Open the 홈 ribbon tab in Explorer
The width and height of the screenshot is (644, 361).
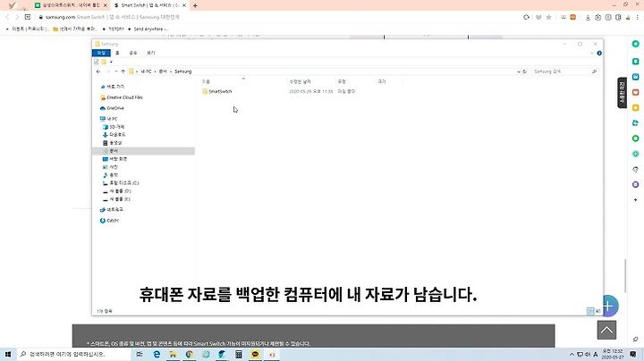coord(117,53)
